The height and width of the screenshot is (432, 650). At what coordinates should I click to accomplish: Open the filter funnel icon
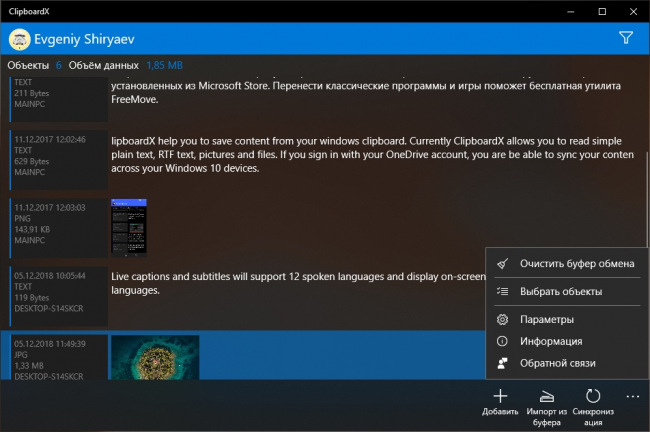click(x=626, y=38)
